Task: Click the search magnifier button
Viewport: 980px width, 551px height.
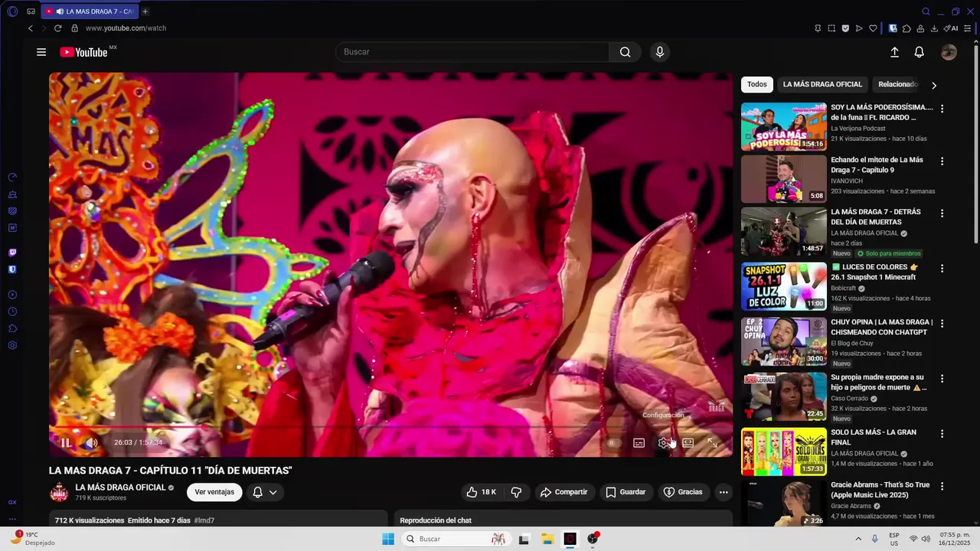Action: point(625,52)
